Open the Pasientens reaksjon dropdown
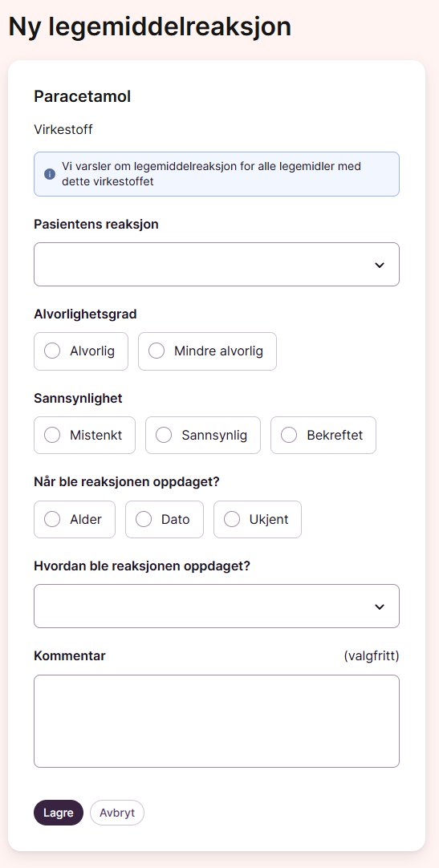Screen dimensions: 439x868 pos(217,265)
